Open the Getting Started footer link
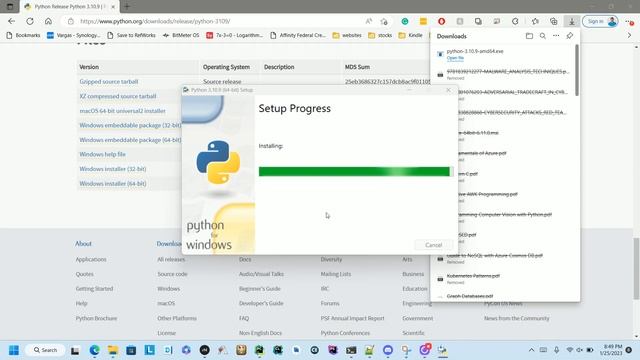The width and height of the screenshot is (640, 360). tap(94, 289)
